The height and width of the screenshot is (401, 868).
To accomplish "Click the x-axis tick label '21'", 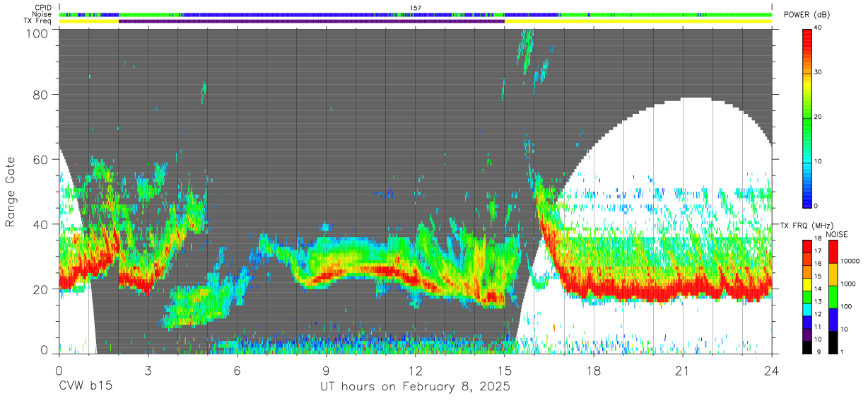I will [x=682, y=371].
